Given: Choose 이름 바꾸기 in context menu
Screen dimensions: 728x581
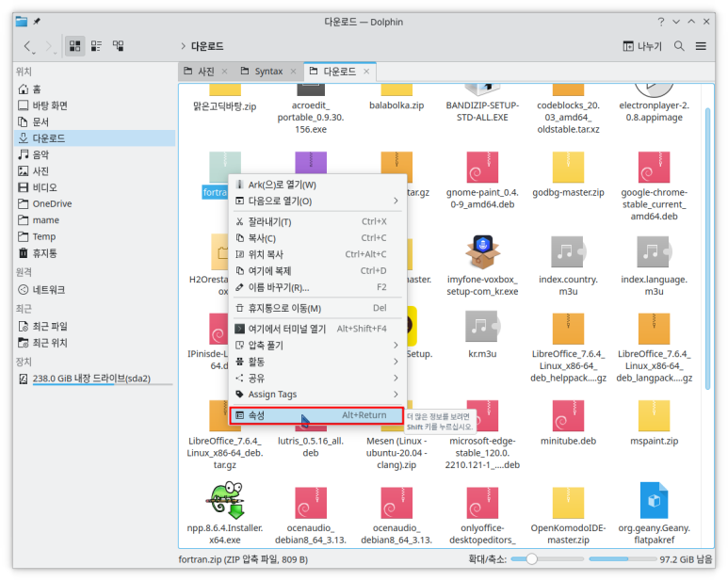Looking at the screenshot, I should coord(317,287).
